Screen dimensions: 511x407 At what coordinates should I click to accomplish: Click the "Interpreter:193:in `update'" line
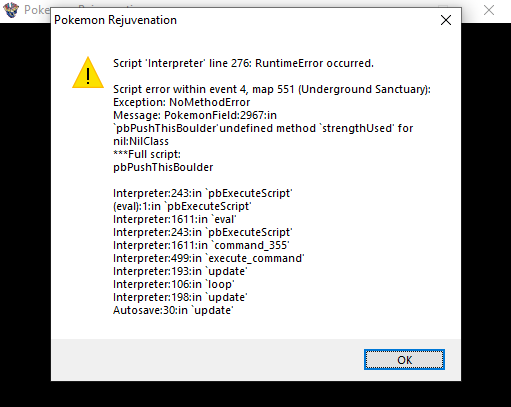tap(180, 271)
